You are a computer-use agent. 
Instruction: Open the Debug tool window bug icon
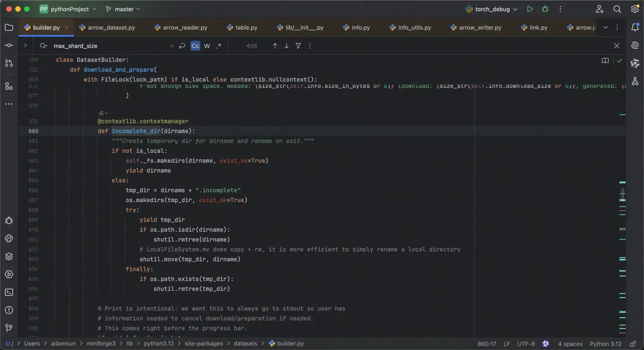tap(9, 221)
